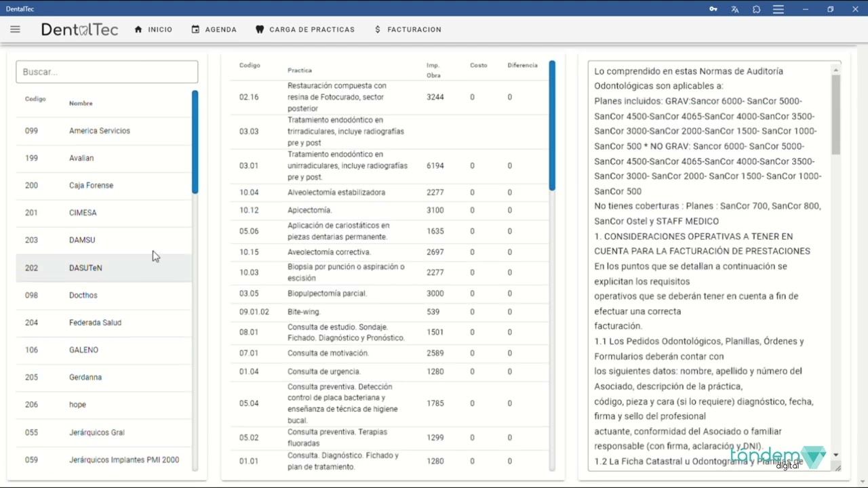Click the scroll up arrow in norms panel
This screenshot has height=488, width=868.
click(x=836, y=70)
